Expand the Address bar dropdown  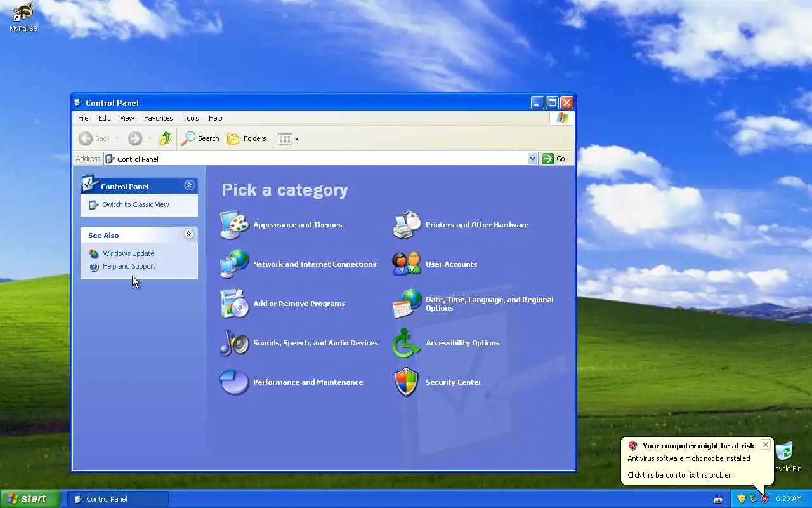click(532, 159)
